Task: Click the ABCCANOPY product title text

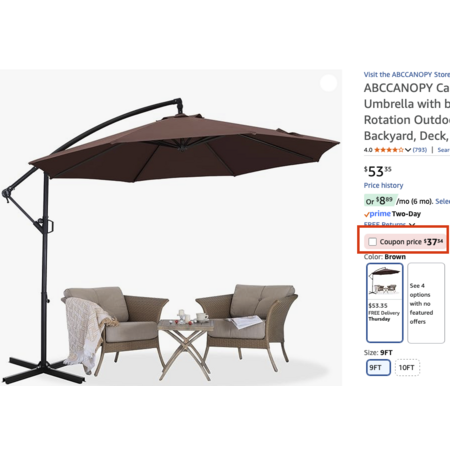Action: (x=407, y=112)
